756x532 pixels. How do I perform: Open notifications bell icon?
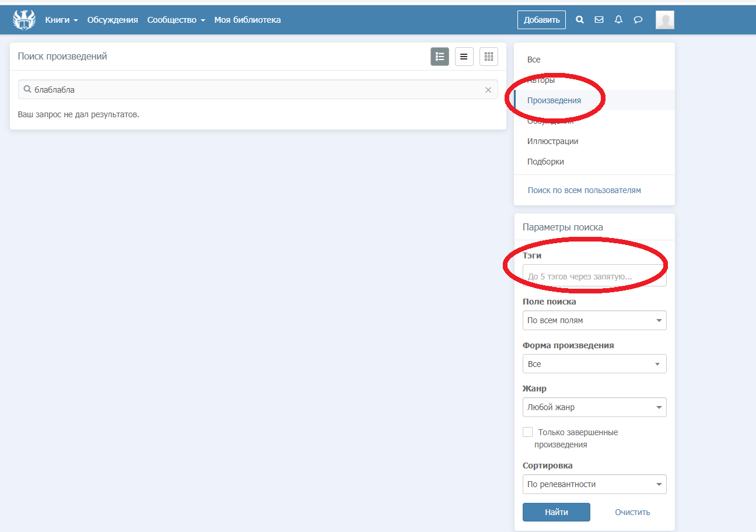(x=619, y=20)
